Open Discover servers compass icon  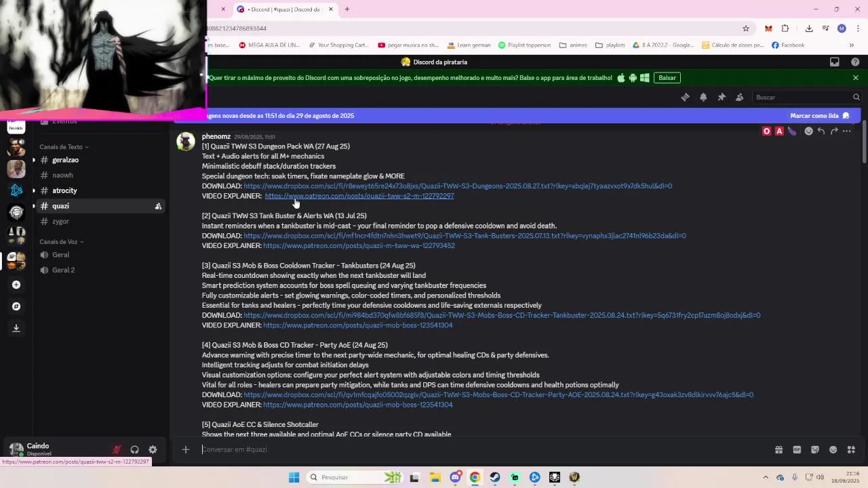(16, 306)
